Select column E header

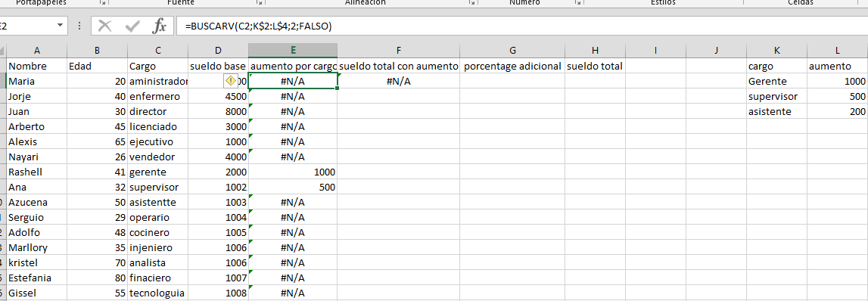point(293,51)
